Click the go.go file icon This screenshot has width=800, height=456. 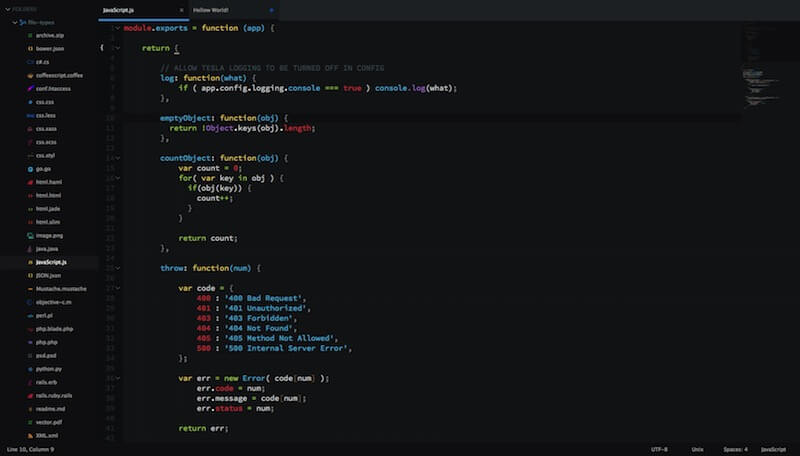pyautogui.click(x=28, y=169)
